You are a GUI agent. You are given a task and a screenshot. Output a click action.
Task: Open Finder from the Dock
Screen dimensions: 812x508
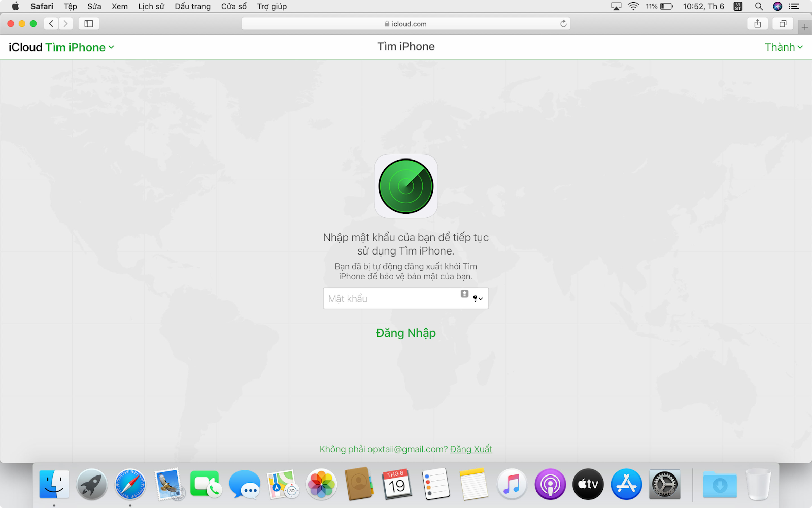click(x=54, y=485)
